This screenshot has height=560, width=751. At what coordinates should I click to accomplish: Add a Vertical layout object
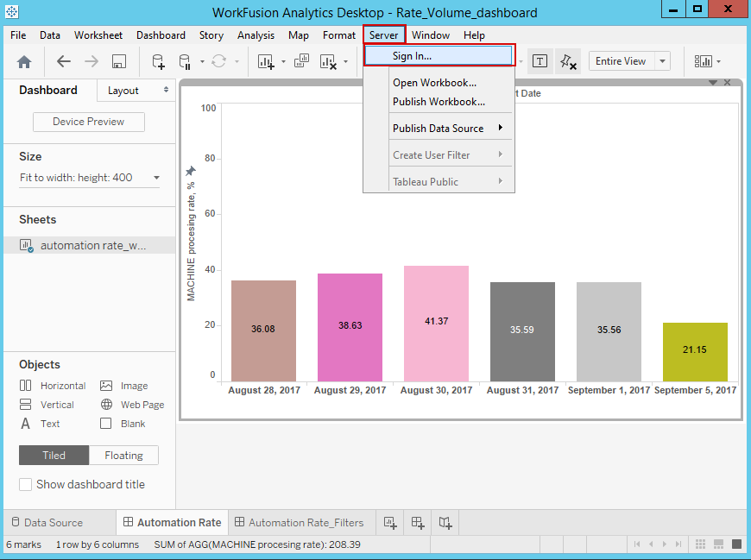tap(47, 405)
